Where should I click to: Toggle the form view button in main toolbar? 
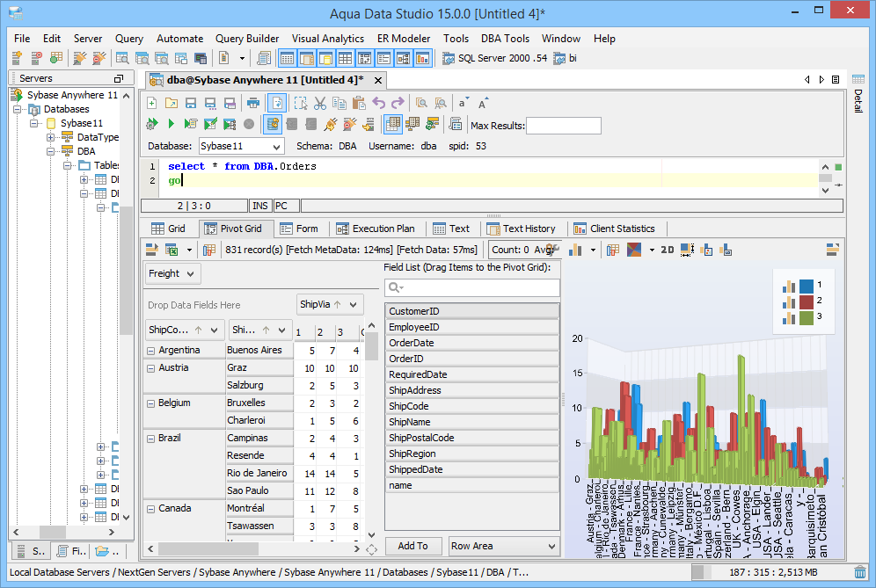coord(383,58)
